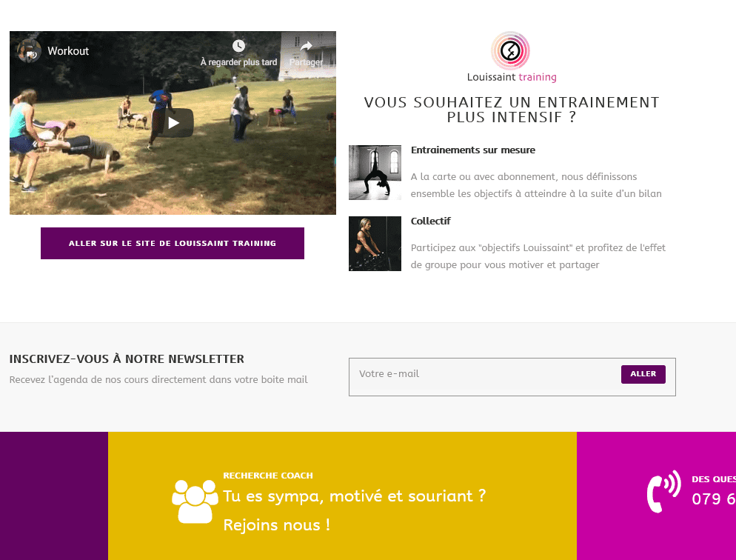Click Entrainements sur mesure heading

point(472,150)
